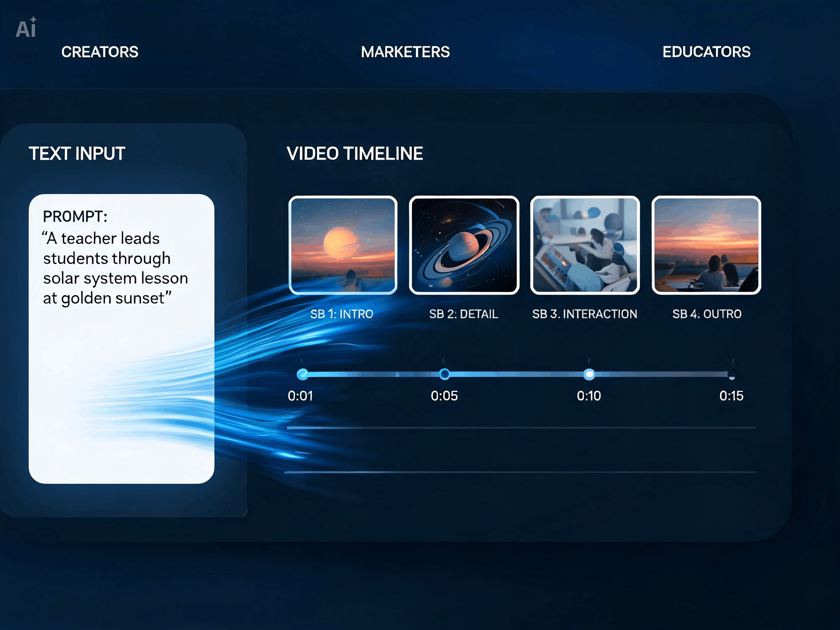Click the 'TEXT INPUT' heading
Viewport: 840px width, 630px height.
click(77, 154)
